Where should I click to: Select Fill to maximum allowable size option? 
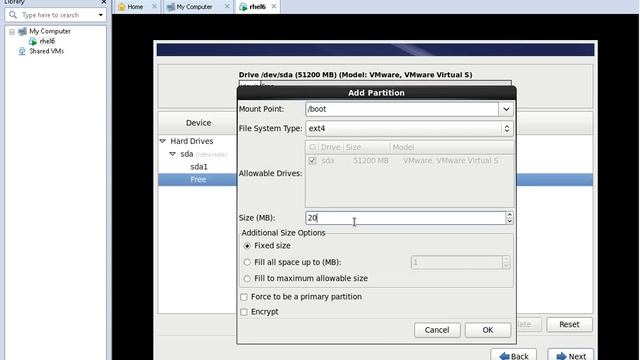247,278
